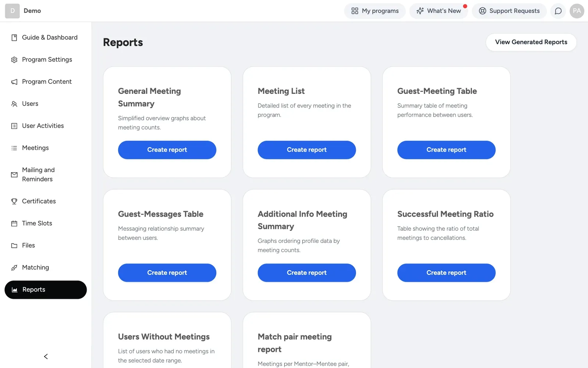Click the Reports chart icon
The height and width of the screenshot is (368, 588).
pyautogui.click(x=15, y=290)
